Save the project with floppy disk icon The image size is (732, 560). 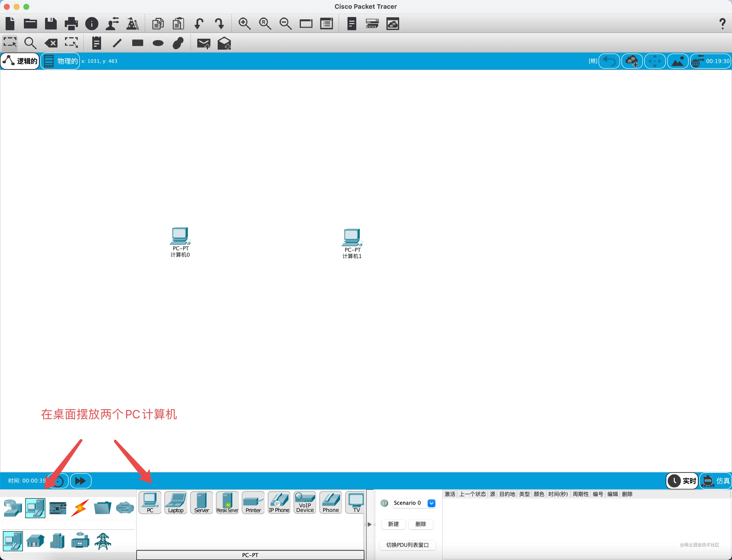51,24
